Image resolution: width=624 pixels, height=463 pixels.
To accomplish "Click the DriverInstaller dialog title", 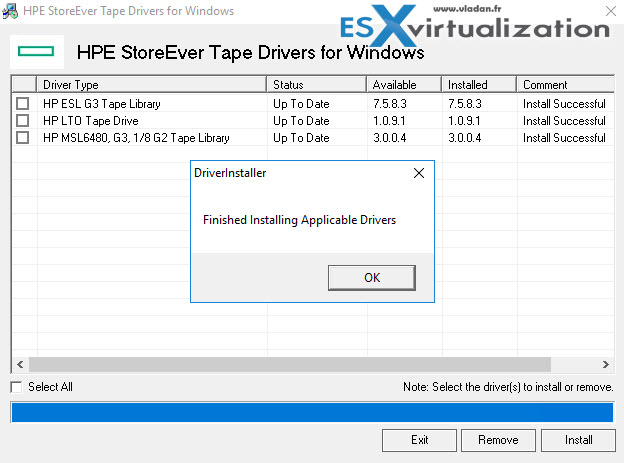I will [x=230, y=173].
